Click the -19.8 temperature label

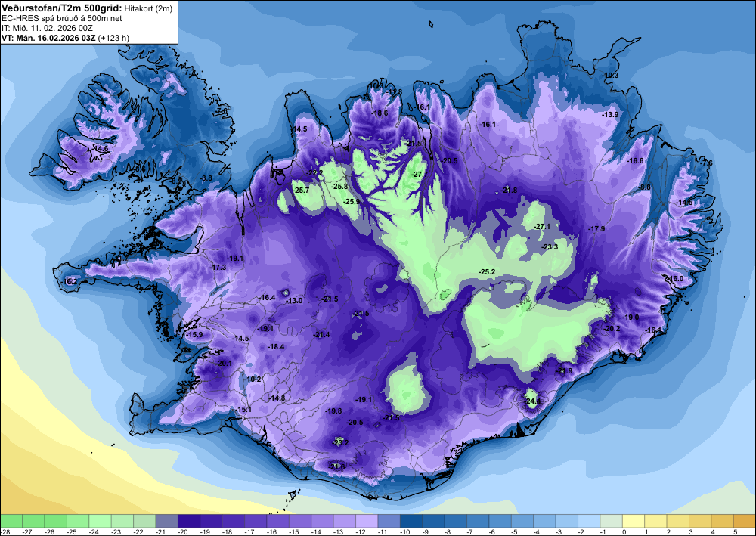pos(333,411)
